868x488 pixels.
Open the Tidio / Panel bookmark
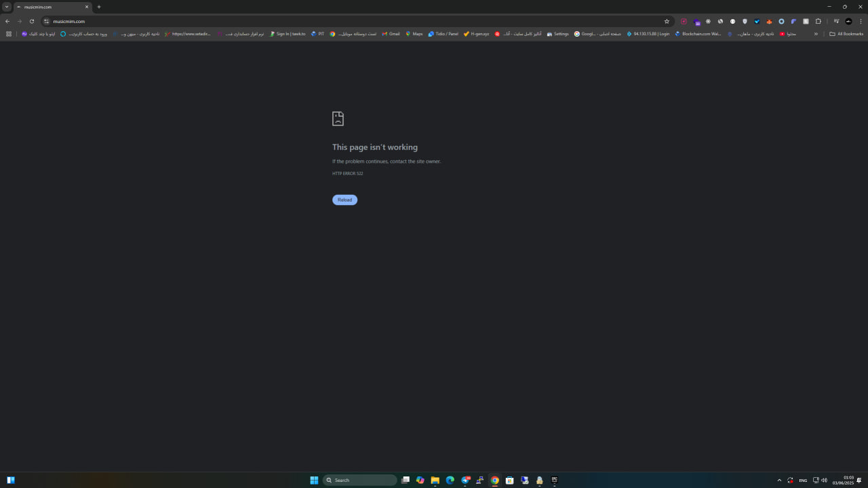point(443,34)
